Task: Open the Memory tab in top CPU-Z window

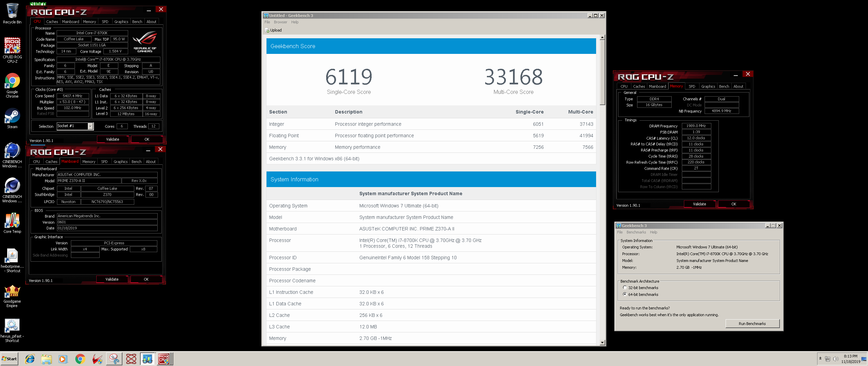Action: coord(90,22)
